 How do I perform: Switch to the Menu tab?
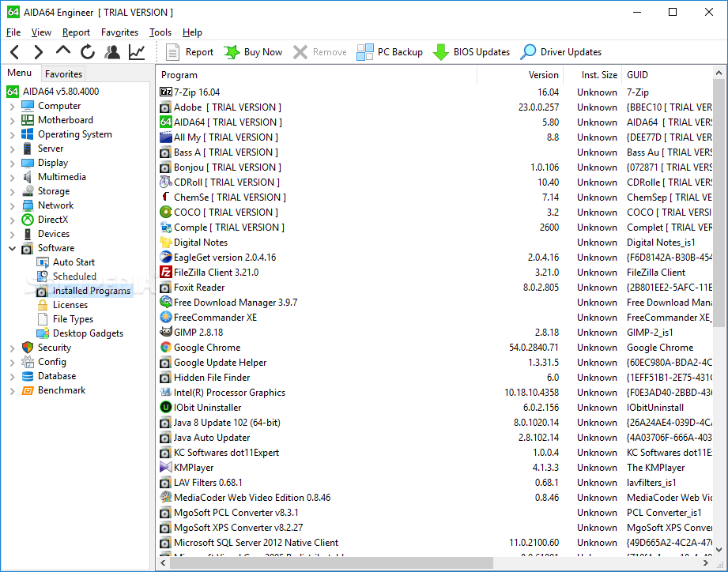[x=20, y=73]
